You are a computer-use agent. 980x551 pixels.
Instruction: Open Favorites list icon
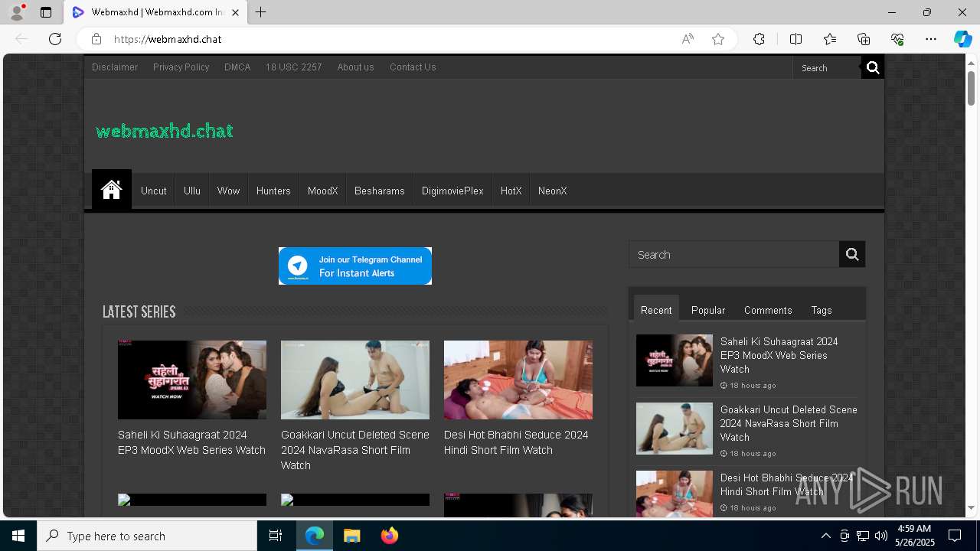coord(830,39)
